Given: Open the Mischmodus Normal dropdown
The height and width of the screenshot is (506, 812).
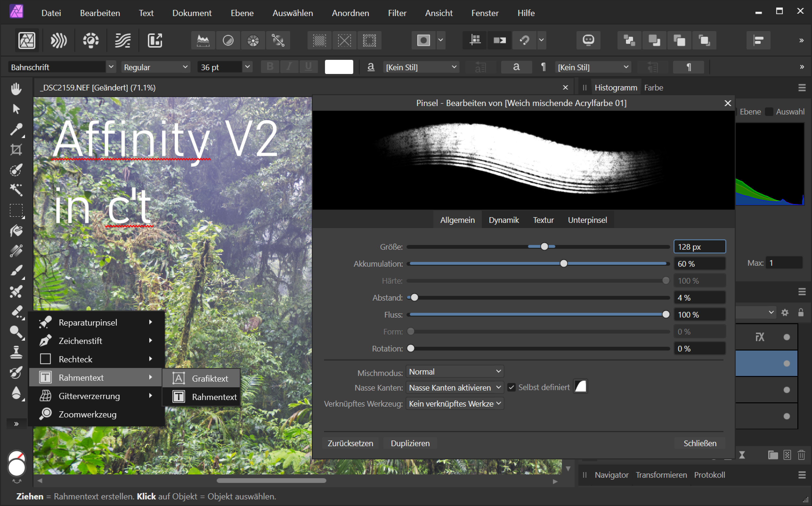Looking at the screenshot, I should click(x=455, y=371).
